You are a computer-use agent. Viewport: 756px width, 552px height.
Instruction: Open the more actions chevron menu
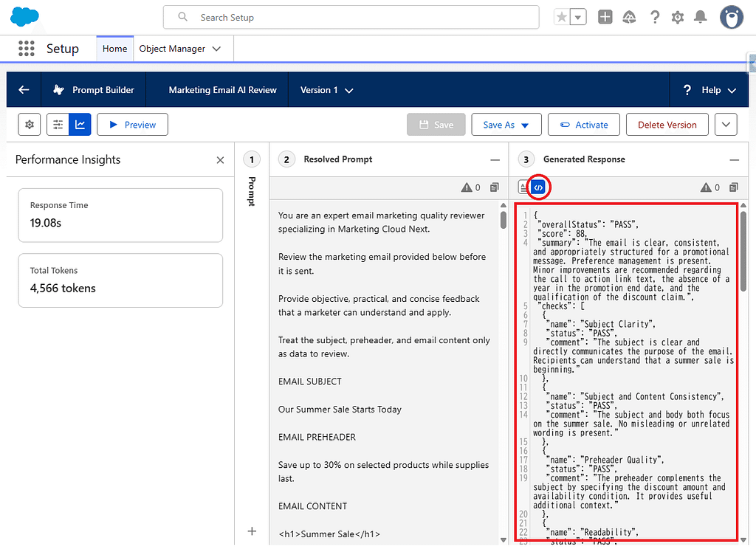[x=726, y=125]
